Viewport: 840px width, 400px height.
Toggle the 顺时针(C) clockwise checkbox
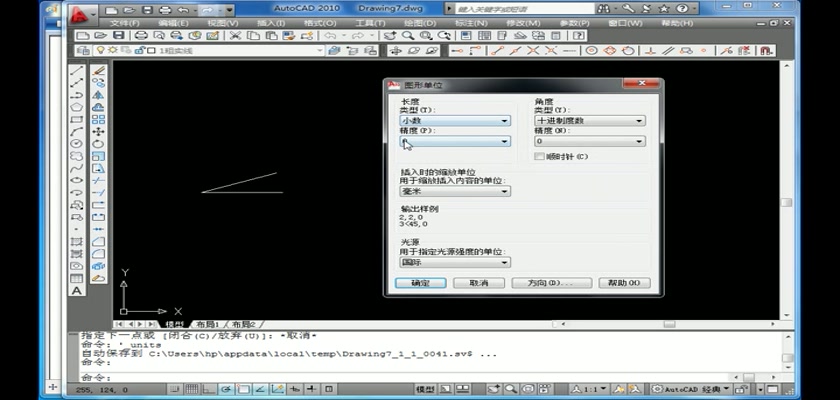click(539, 156)
